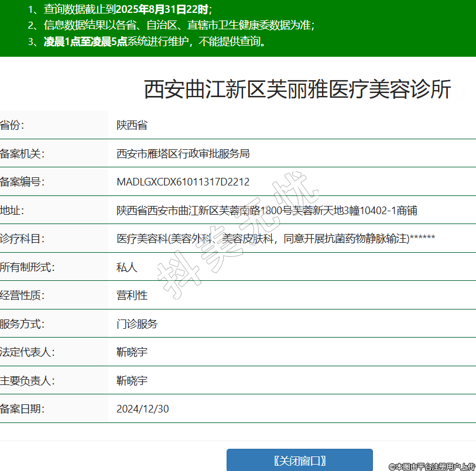Select the service mode value 门诊服务
The height and width of the screenshot is (471, 476).
(x=137, y=324)
